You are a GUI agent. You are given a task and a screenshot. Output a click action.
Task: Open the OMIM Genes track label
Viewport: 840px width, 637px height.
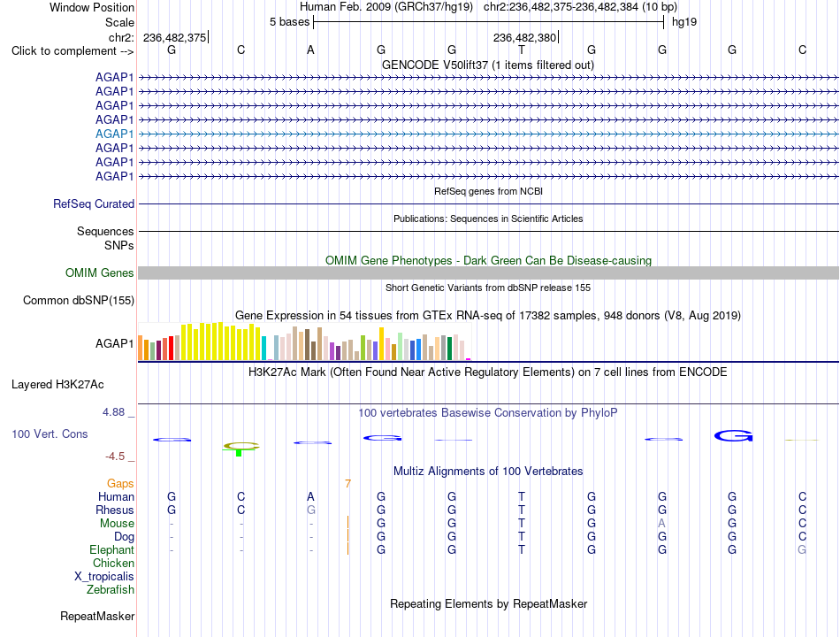click(x=100, y=272)
